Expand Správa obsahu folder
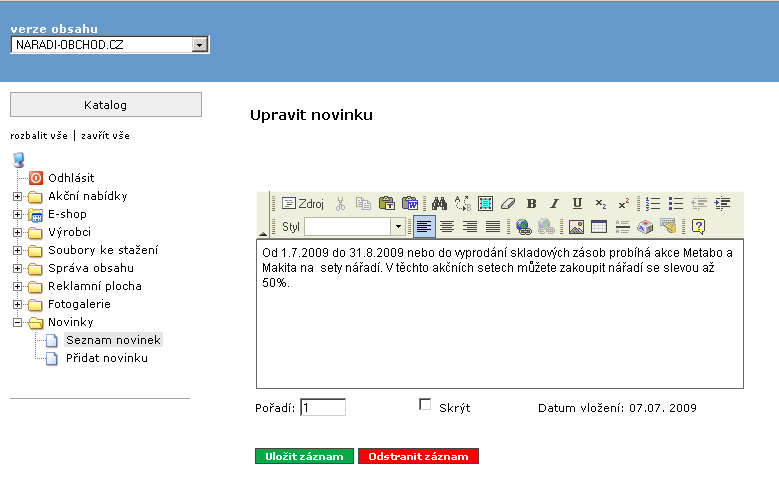This screenshot has height=490, width=779. point(17,268)
